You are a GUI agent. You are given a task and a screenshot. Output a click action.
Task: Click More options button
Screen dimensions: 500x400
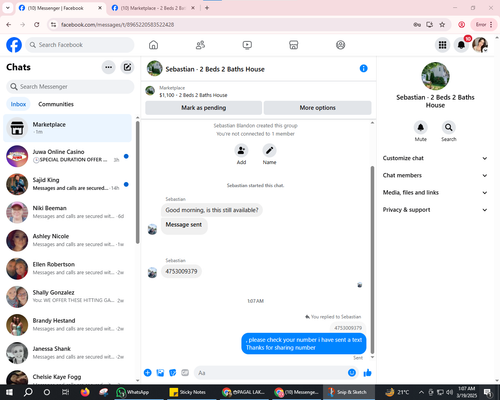coord(317,108)
